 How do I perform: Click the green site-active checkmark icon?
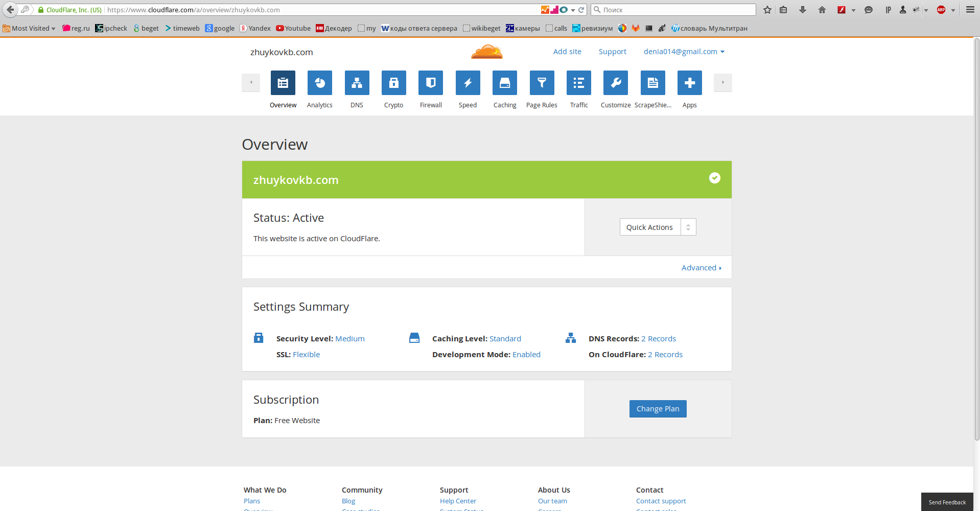[715, 178]
